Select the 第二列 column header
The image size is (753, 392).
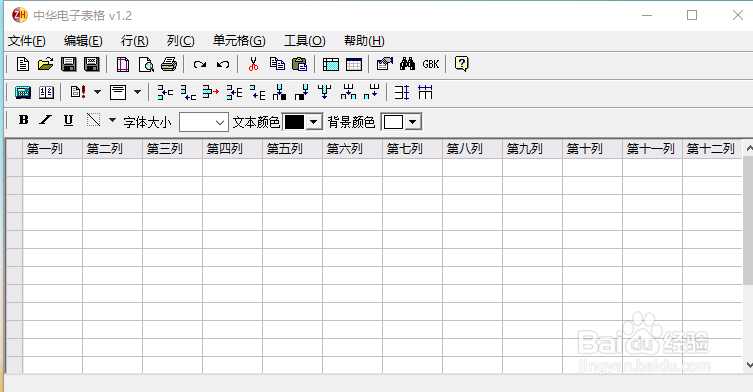coord(112,149)
